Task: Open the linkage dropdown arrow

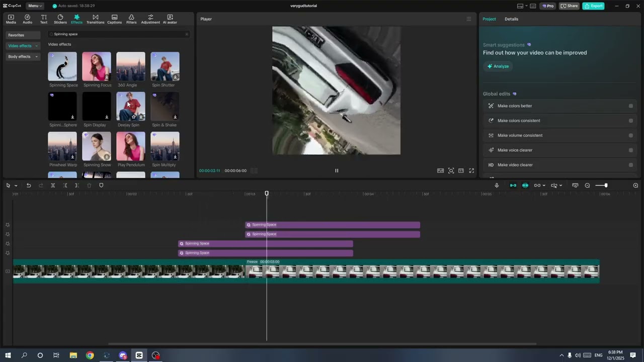Action: click(544, 186)
